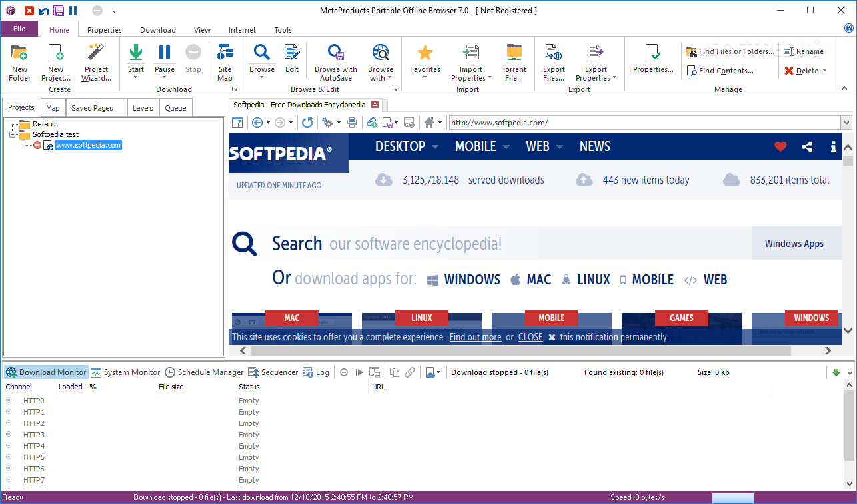Click the CLOSE link in cookie notice
Viewport: 857px width, 504px height.
(x=530, y=337)
